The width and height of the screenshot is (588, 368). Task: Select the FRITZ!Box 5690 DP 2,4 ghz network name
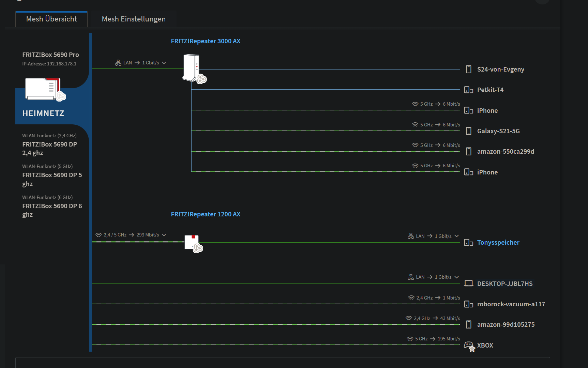(50, 149)
